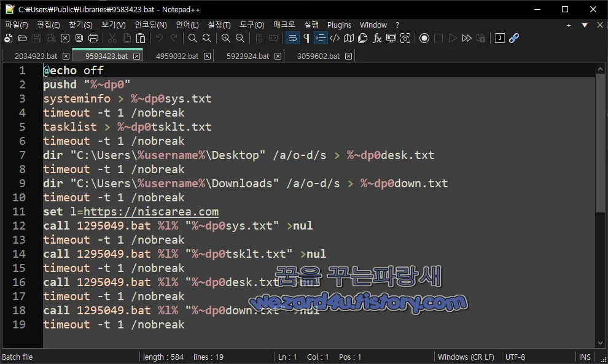This screenshot has height=364, width=608.
Task: Switch to the 5923924.bat tab
Action: tap(247, 56)
